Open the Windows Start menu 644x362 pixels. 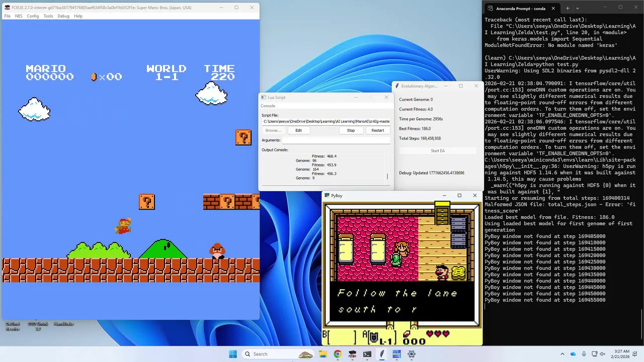pos(233,354)
